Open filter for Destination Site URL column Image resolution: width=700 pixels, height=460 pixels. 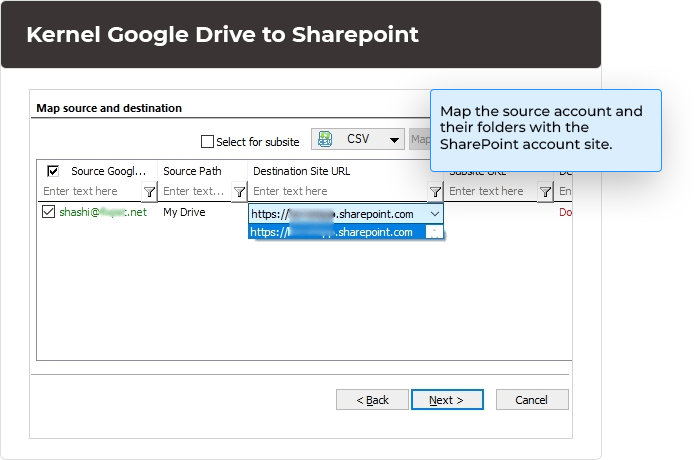(x=435, y=192)
